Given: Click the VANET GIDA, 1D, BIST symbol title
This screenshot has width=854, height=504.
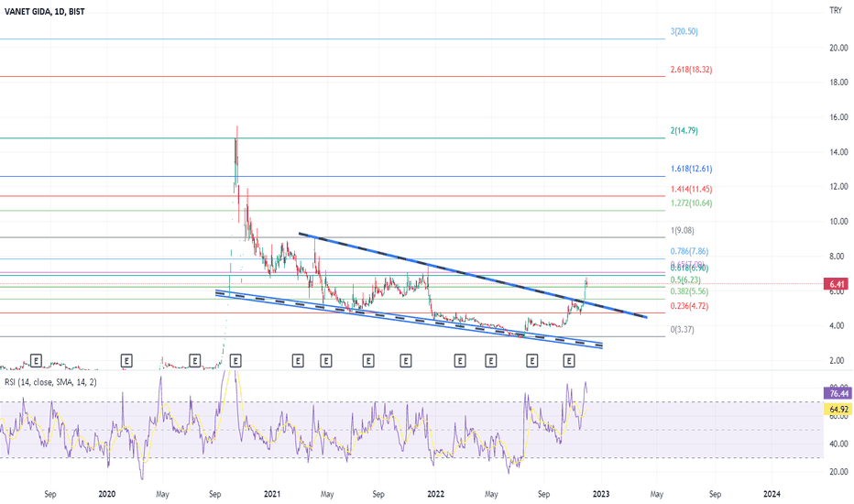Looking at the screenshot, I should pyautogui.click(x=45, y=11).
